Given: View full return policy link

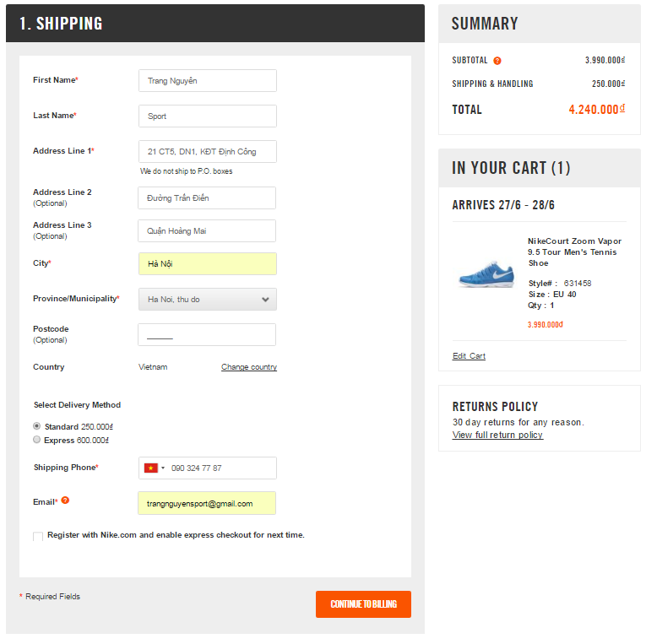Looking at the screenshot, I should click(497, 435).
